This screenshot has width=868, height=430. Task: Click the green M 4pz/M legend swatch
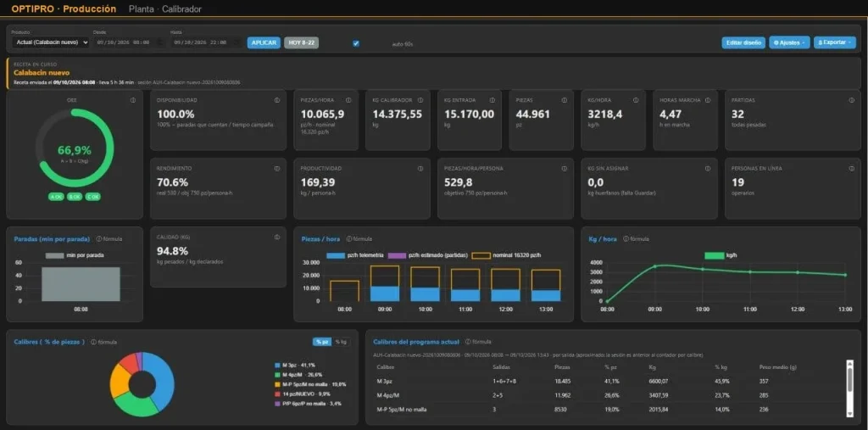pos(277,375)
